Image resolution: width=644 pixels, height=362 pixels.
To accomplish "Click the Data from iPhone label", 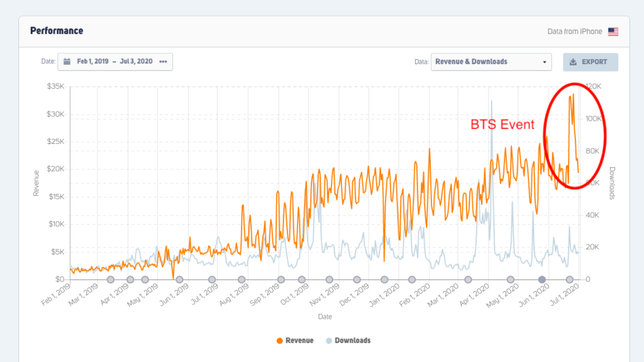I will coord(575,31).
